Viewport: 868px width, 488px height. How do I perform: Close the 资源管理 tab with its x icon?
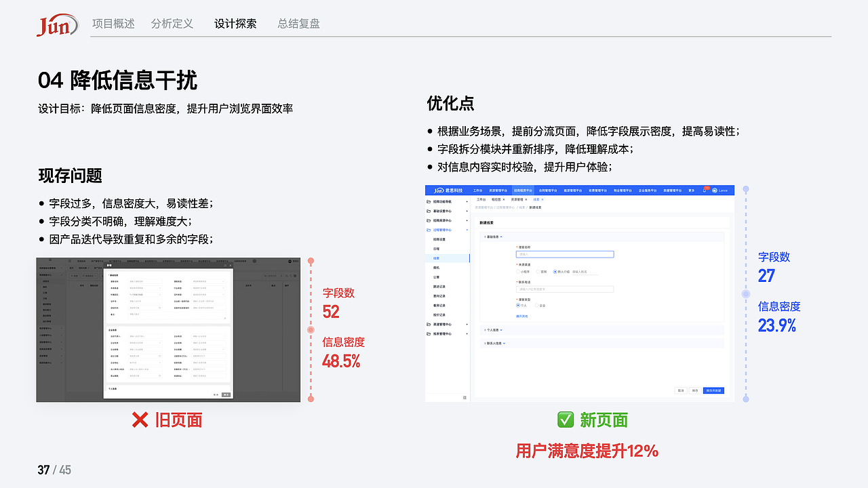tap(526, 199)
